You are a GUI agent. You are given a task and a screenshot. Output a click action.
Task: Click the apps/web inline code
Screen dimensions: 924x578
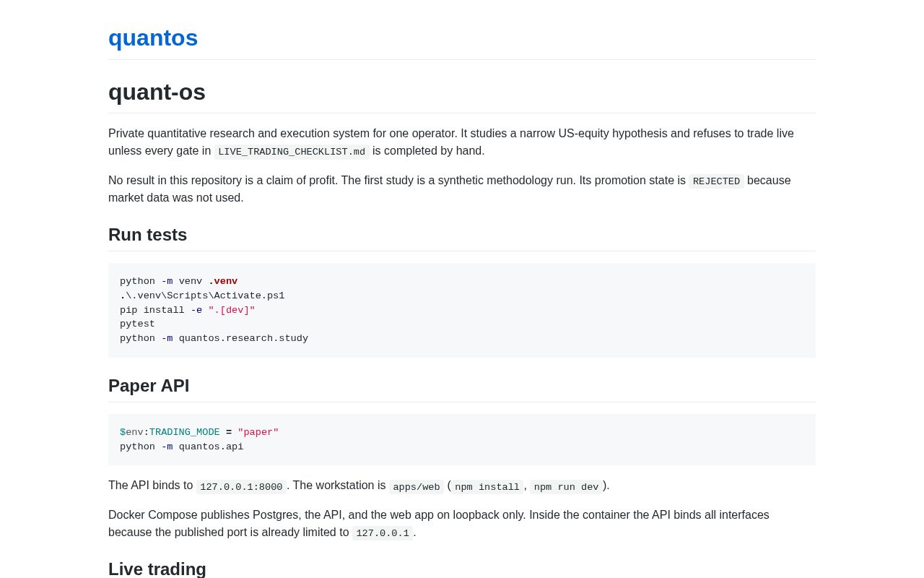[x=417, y=487]
